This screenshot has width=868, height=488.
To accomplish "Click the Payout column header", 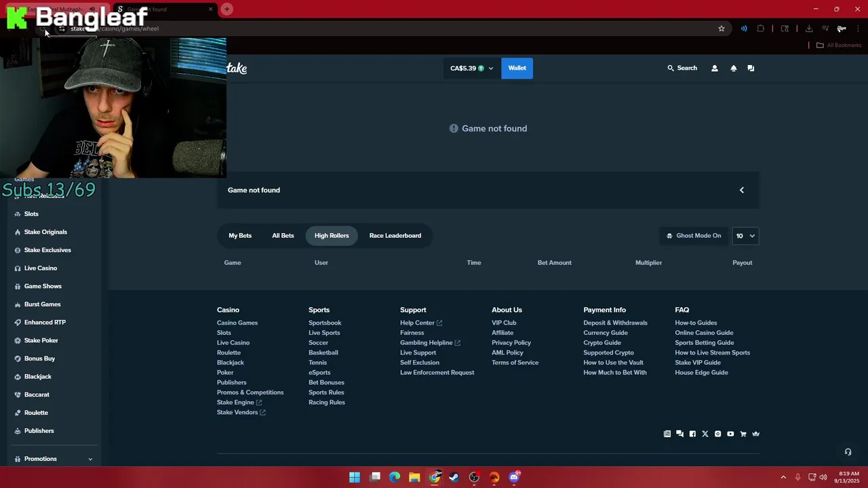I will point(743,263).
